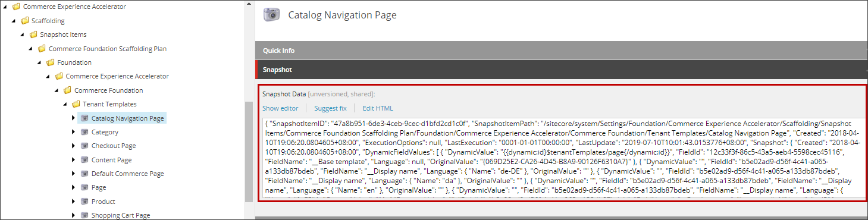Click the Scaffolding folder icon
868x220 pixels.
(24, 21)
